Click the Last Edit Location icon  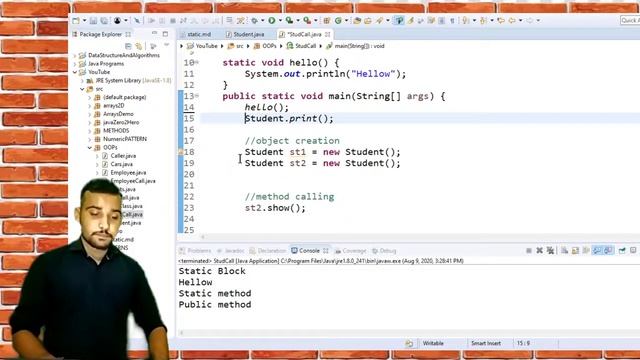point(501,20)
